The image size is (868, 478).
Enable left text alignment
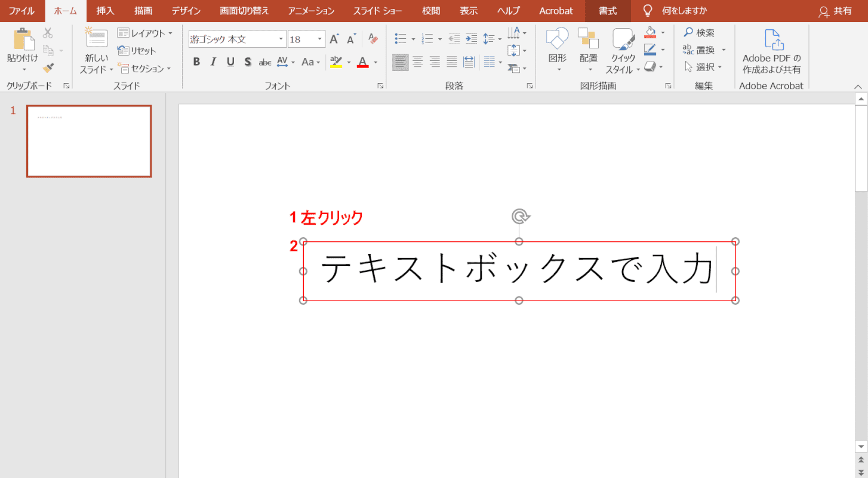[x=401, y=62]
